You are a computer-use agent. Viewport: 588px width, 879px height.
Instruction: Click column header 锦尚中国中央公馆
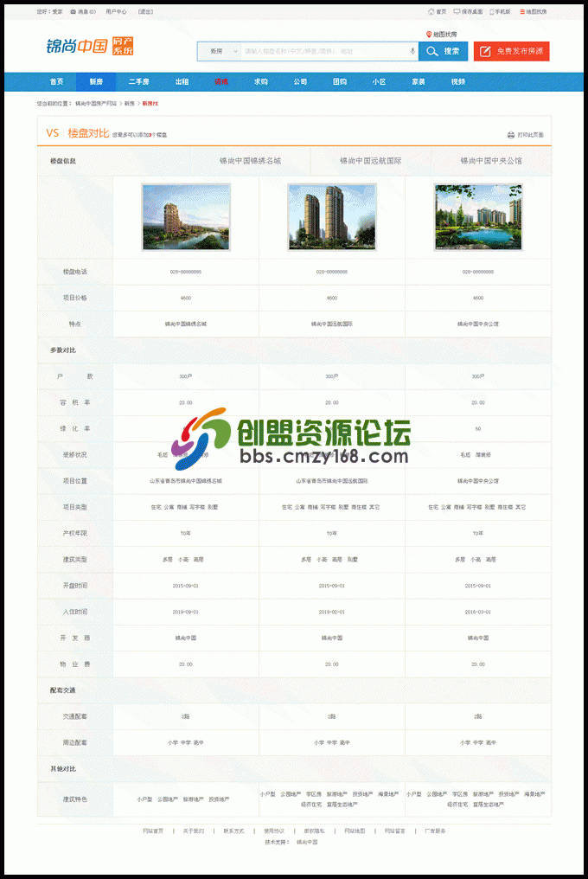[x=491, y=161]
